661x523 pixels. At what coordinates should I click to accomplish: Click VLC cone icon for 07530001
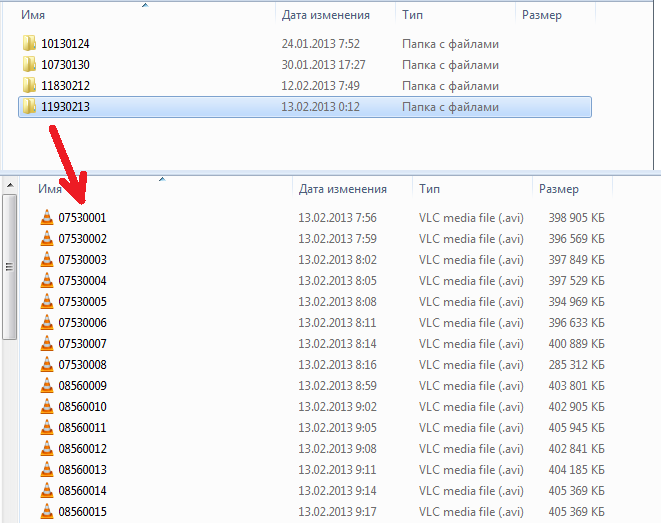[x=46, y=217]
